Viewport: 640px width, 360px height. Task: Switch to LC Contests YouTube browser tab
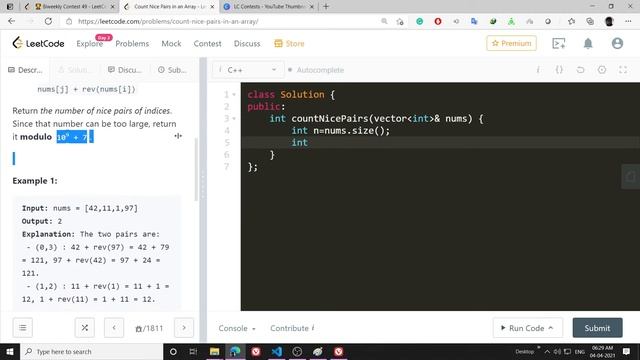pyautogui.click(x=269, y=7)
